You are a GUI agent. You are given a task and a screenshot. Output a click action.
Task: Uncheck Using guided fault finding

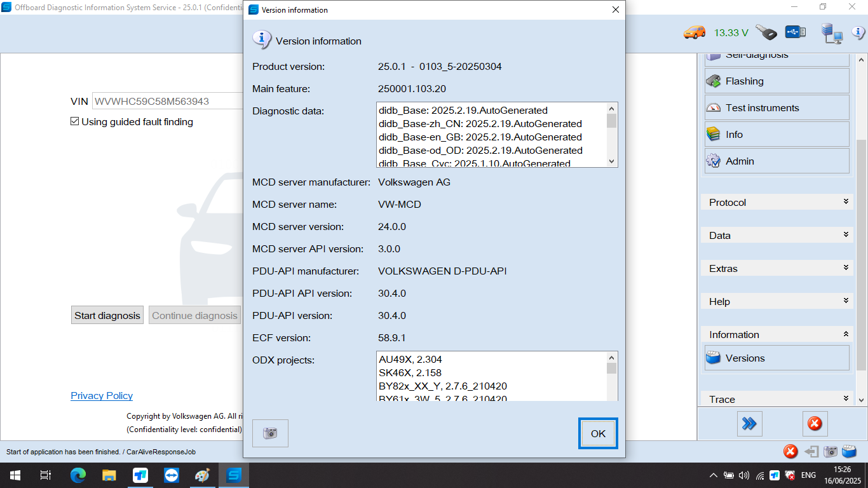click(x=75, y=121)
